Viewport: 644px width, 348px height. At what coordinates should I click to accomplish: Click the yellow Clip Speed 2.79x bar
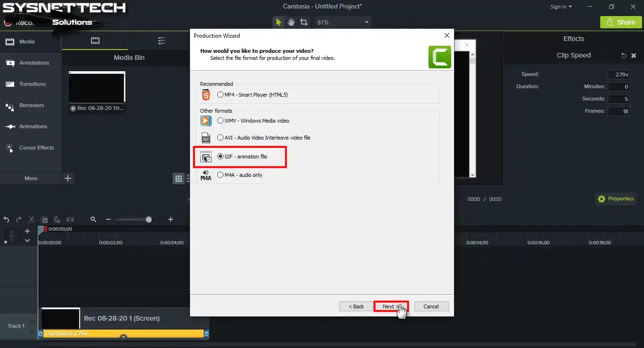124,334
